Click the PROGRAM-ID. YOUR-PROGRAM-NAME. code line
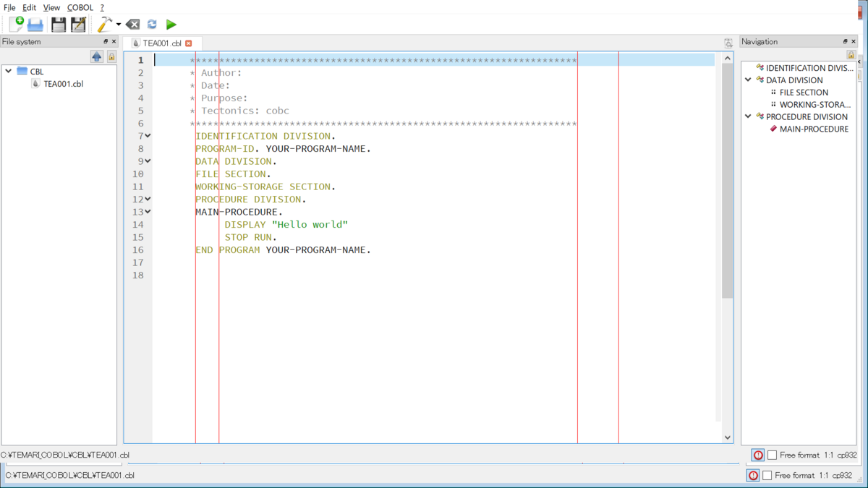The image size is (868, 488). coord(283,149)
